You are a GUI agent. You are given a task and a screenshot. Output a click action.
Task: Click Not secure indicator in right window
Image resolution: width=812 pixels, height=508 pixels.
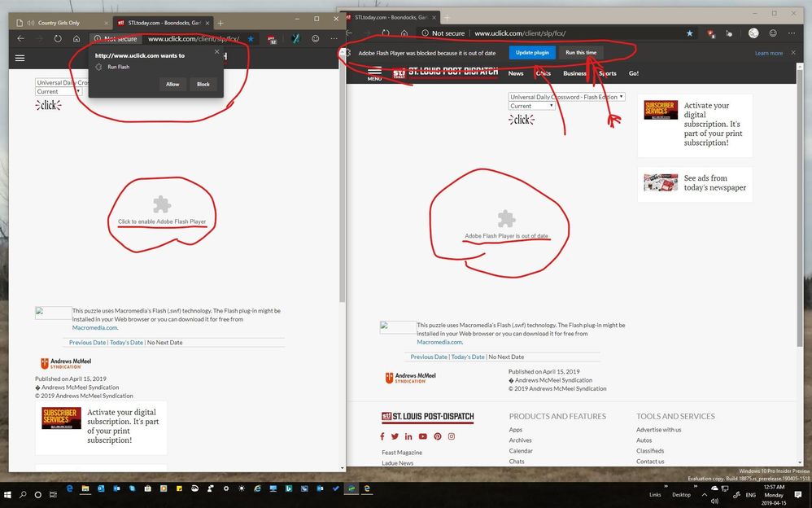443,33
